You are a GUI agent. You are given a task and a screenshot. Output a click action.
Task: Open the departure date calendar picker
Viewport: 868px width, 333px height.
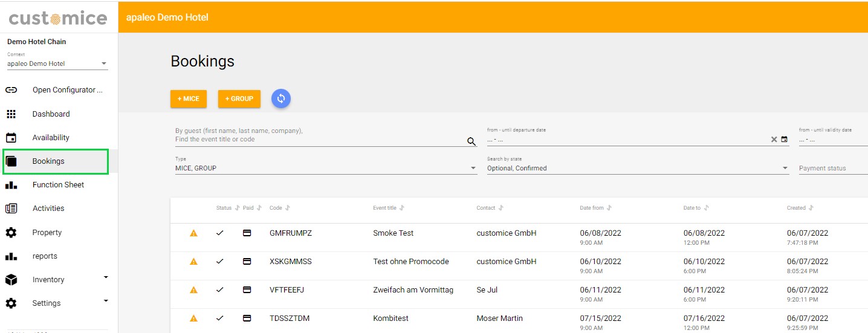tap(785, 140)
